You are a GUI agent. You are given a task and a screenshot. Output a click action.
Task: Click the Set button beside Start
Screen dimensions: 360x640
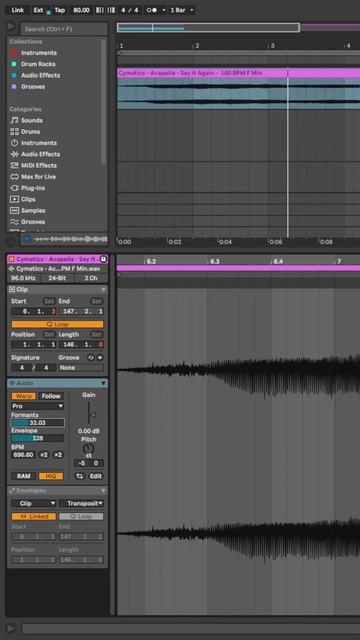coord(49,301)
